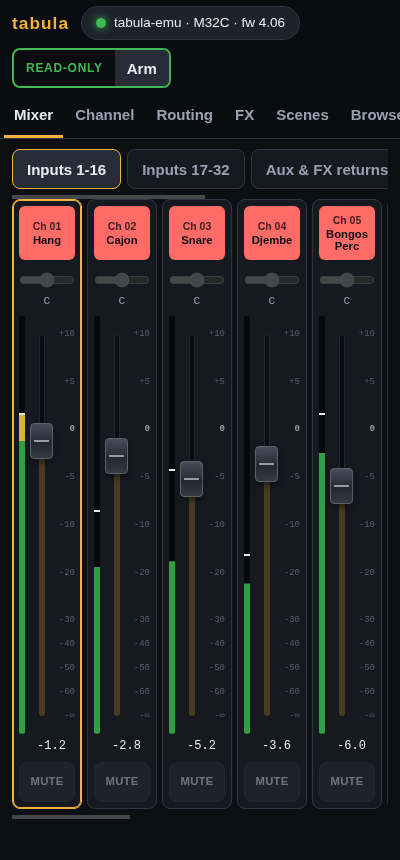The height and width of the screenshot is (860, 400).
Task: Click the tabula-emu M32C device status pill
Action: [x=190, y=23]
